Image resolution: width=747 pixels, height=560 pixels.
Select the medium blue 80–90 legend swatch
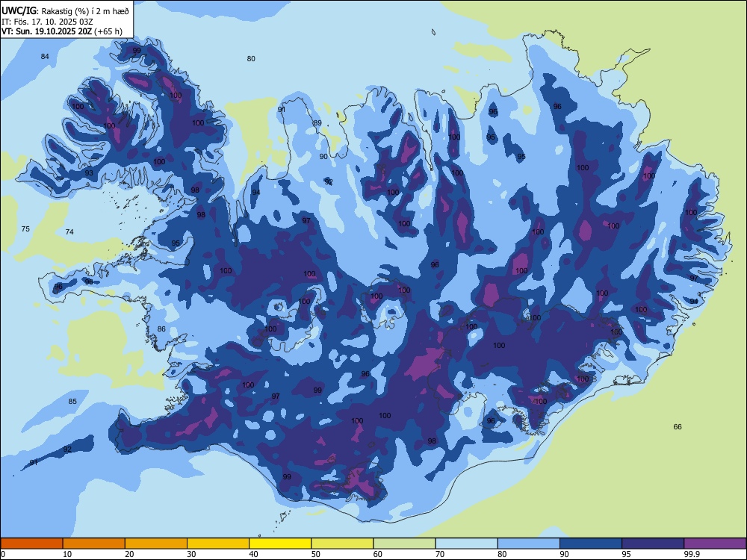point(529,544)
